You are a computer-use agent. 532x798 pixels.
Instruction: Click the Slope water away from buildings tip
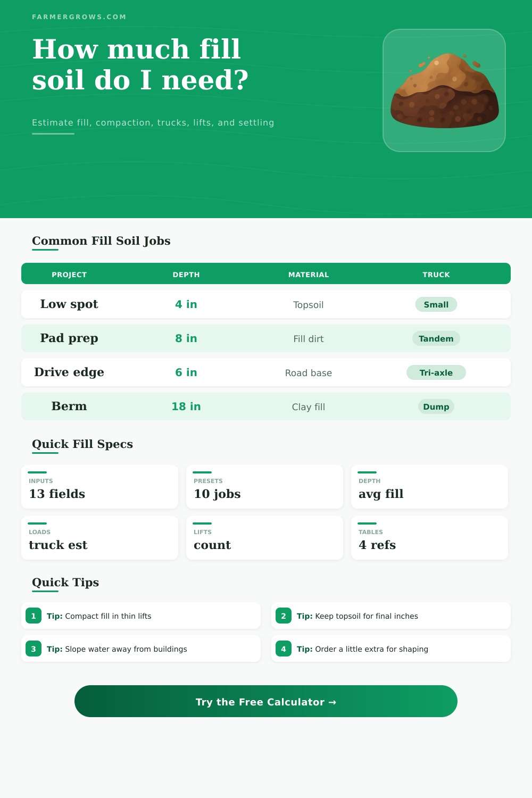click(x=141, y=649)
